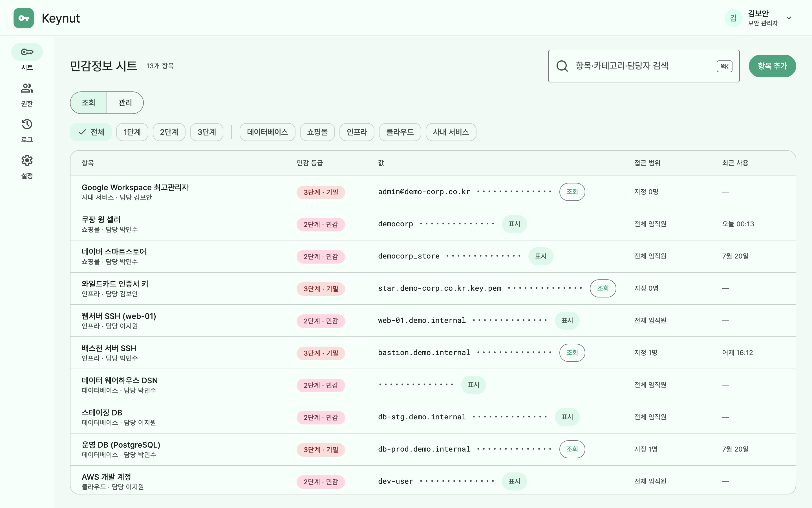Open the 쿠팡 윙 셀러 row title
The image size is (812, 508).
tap(101, 220)
